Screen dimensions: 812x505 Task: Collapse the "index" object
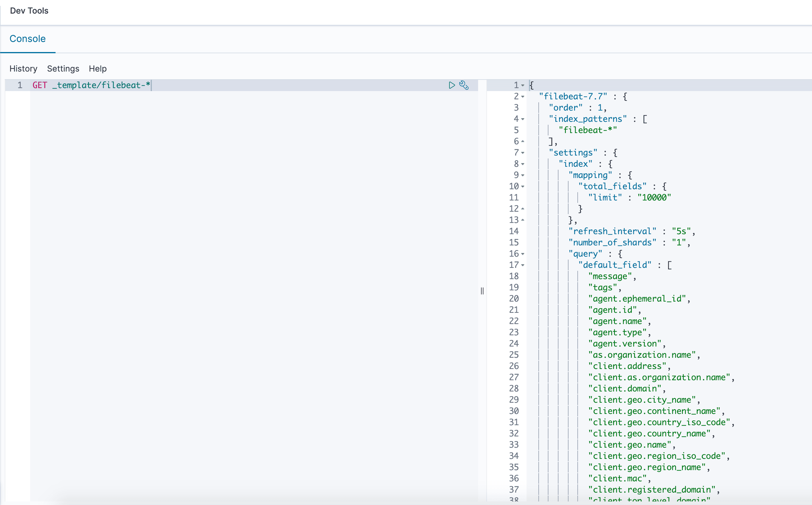coord(522,164)
